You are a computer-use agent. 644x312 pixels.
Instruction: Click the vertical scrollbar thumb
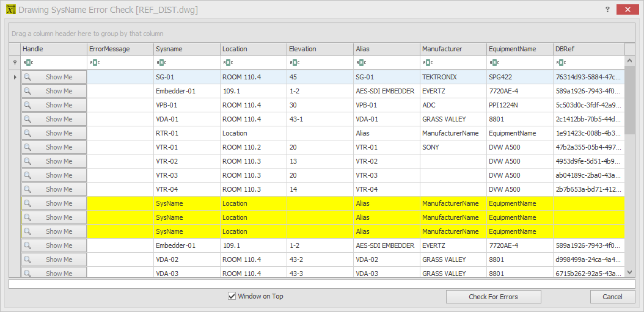pyautogui.click(x=629, y=100)
